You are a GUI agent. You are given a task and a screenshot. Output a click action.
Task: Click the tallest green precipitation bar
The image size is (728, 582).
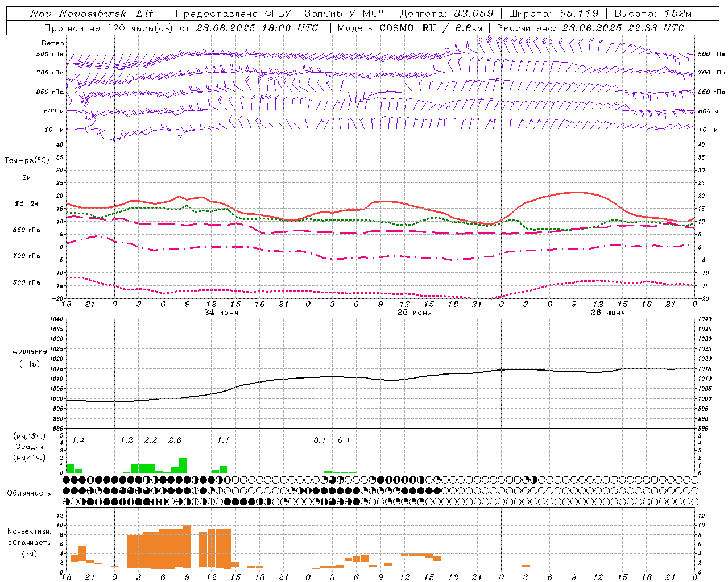183,465
